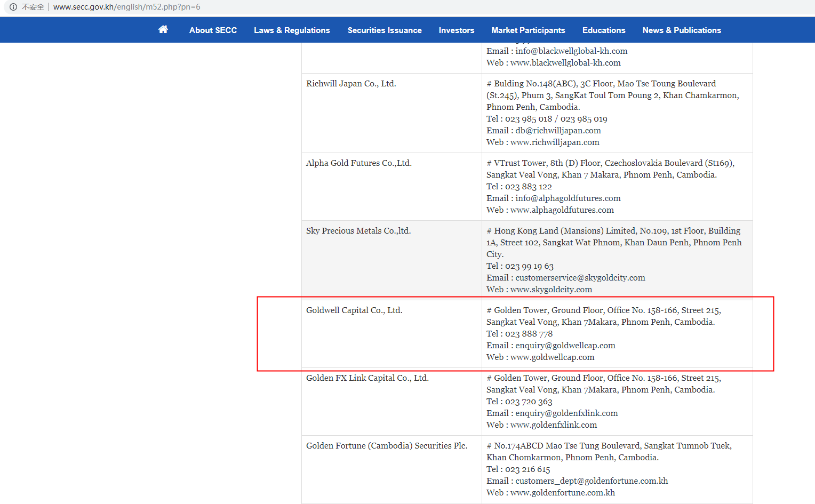Click Bulding No.148(ABC) address line
This screenshot has height=504, width=815.
click(601, 84)
